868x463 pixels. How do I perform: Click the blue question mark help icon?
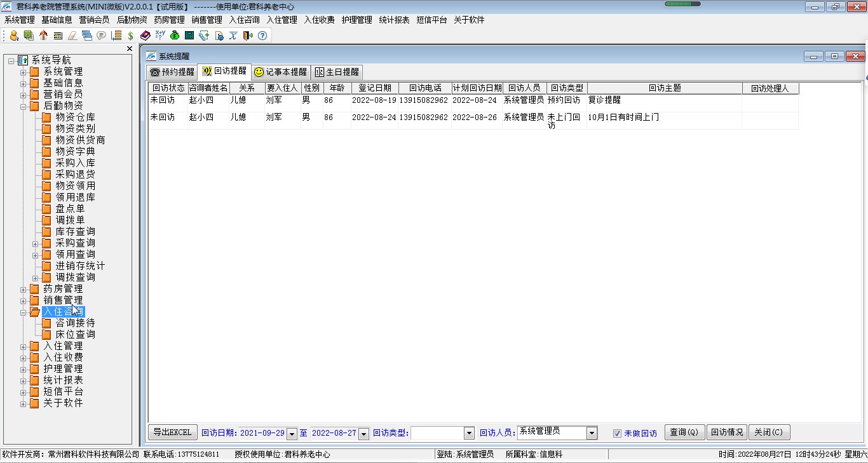pyautogui.click(x=262, y=36)
